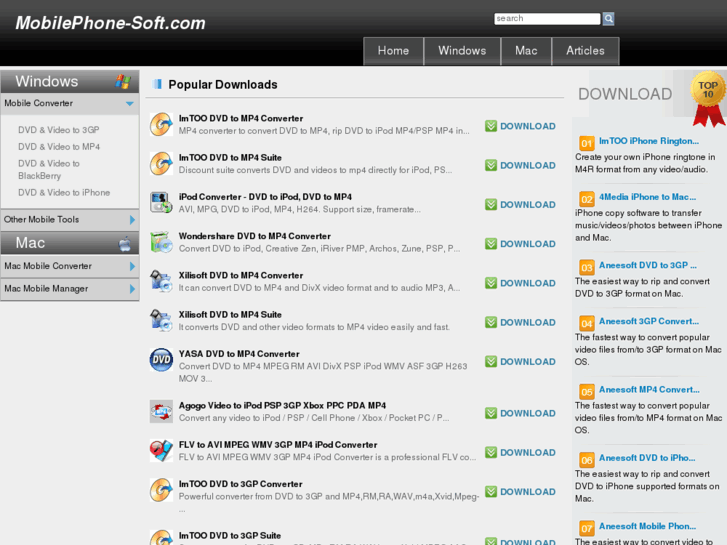
Task: Download ImTOO DVD to 3GP Converter
Action: (x=520, y=492)
